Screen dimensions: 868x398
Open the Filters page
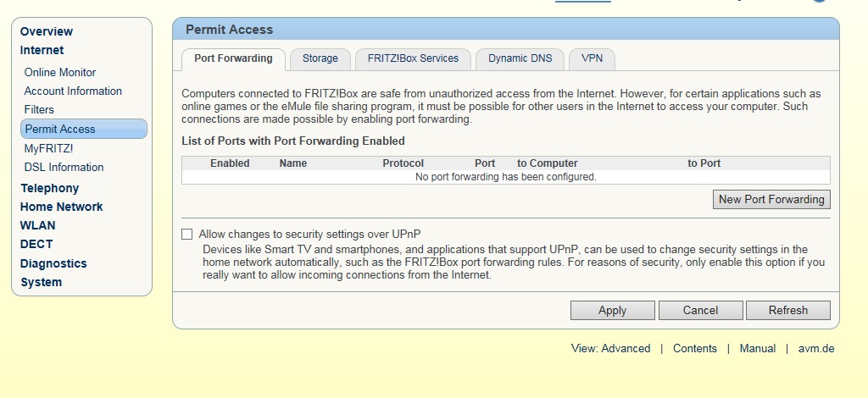(x=39, y=109)
